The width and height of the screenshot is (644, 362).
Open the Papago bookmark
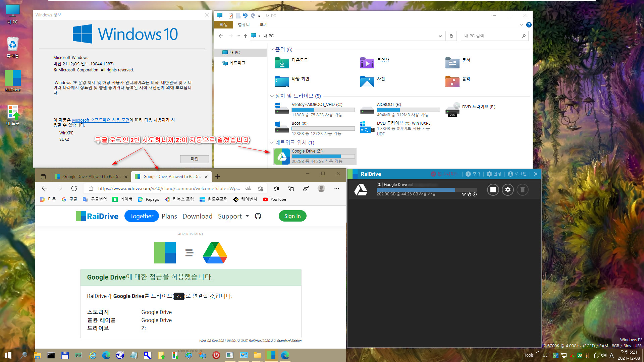pyautogui.click(x=149, y=199)
